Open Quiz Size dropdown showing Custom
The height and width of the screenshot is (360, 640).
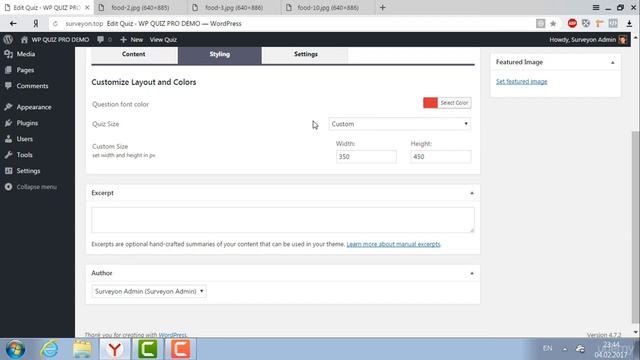click(399, 124)
